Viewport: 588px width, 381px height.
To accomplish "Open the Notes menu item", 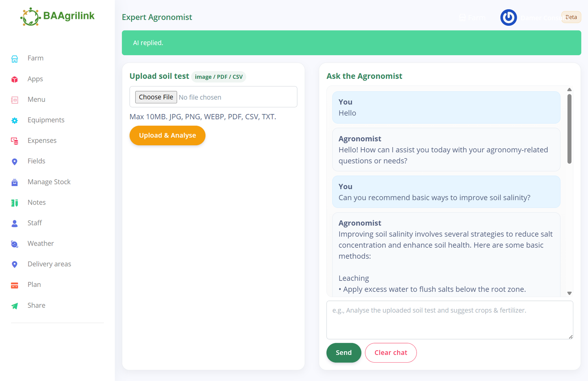I will click(36, 202).
